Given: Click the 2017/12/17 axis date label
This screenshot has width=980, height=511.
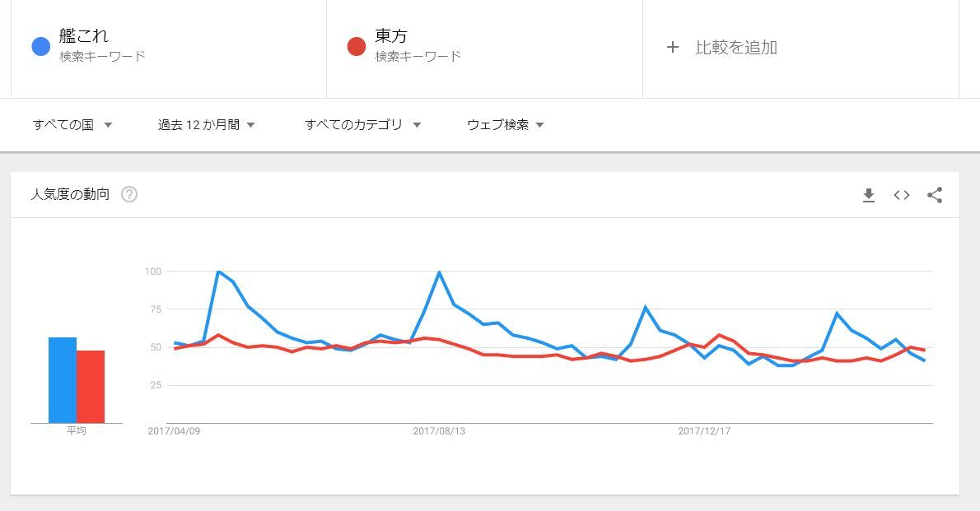Looking at the screenshot, I should (x=704, y=431).
